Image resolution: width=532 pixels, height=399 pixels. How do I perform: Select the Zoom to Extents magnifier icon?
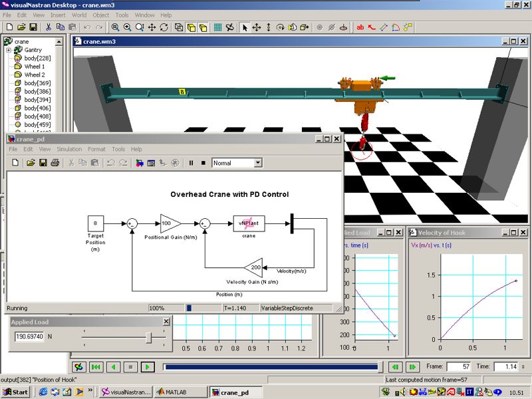tap(115, 27)
